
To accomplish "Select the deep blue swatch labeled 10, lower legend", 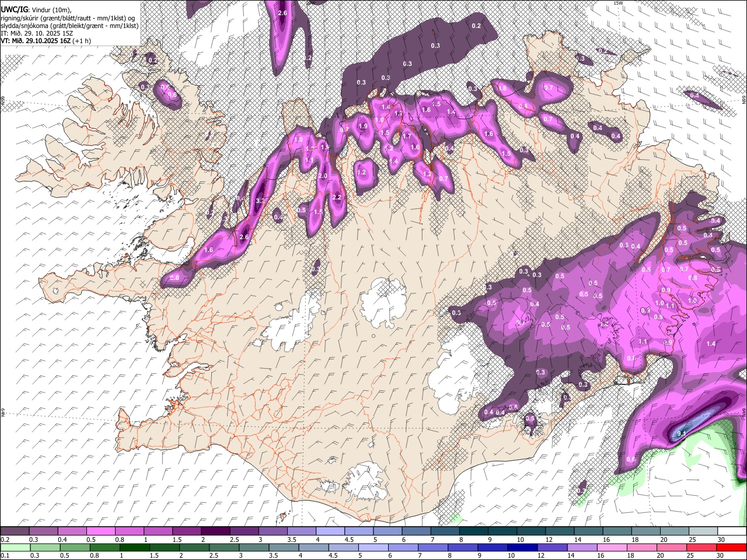I will [x=522, y=547].
